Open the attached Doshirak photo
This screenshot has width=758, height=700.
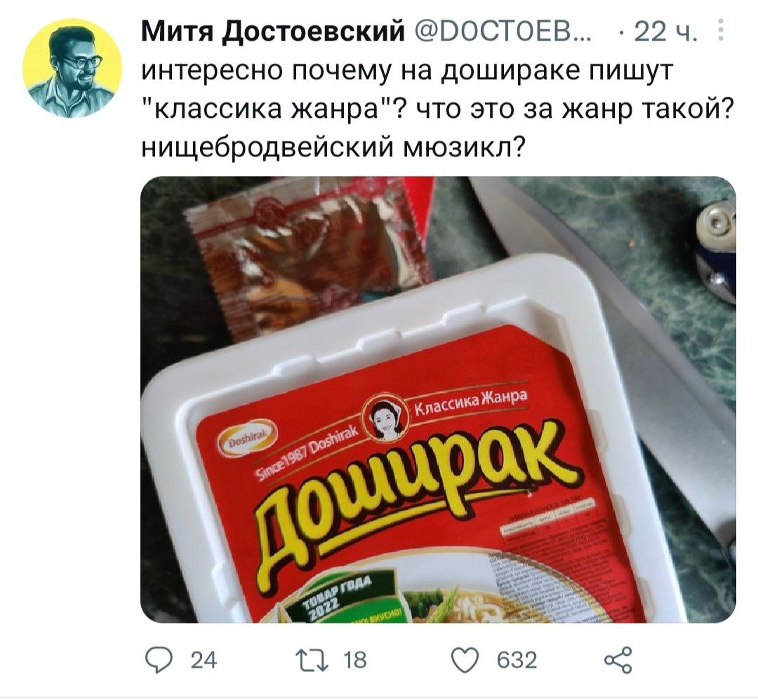coord(438,400)
